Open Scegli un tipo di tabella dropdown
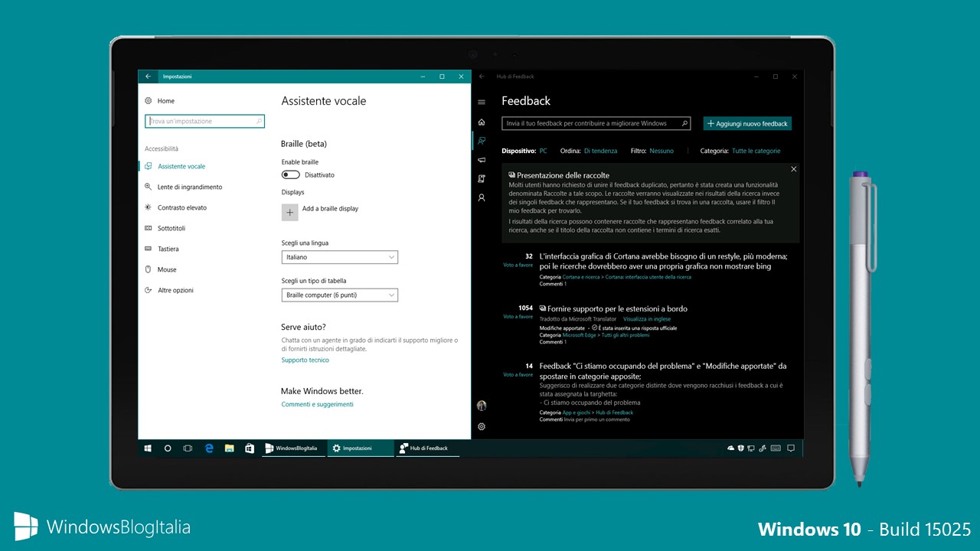980x551 pixels. point(339,295)
